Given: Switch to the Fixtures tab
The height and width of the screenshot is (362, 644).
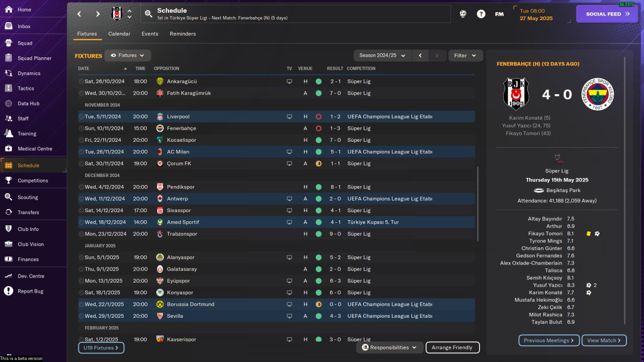Looking at the screenshot, I should point(87,34).
